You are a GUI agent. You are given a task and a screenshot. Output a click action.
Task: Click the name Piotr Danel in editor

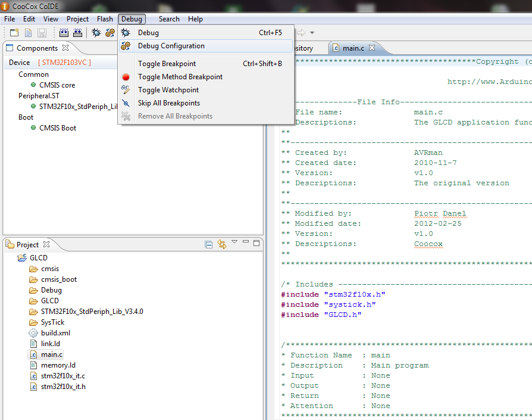pos(440,213)
